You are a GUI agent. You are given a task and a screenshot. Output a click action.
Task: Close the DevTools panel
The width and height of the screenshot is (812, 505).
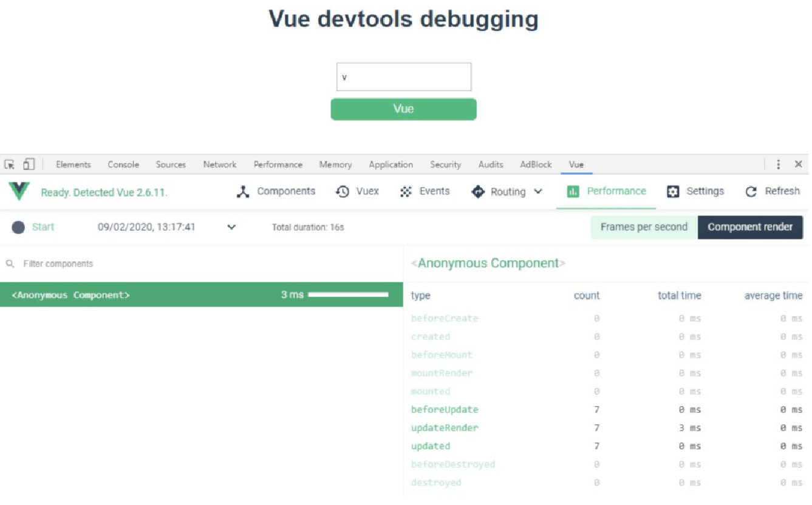pyautogui.click(x=798, y=164)
